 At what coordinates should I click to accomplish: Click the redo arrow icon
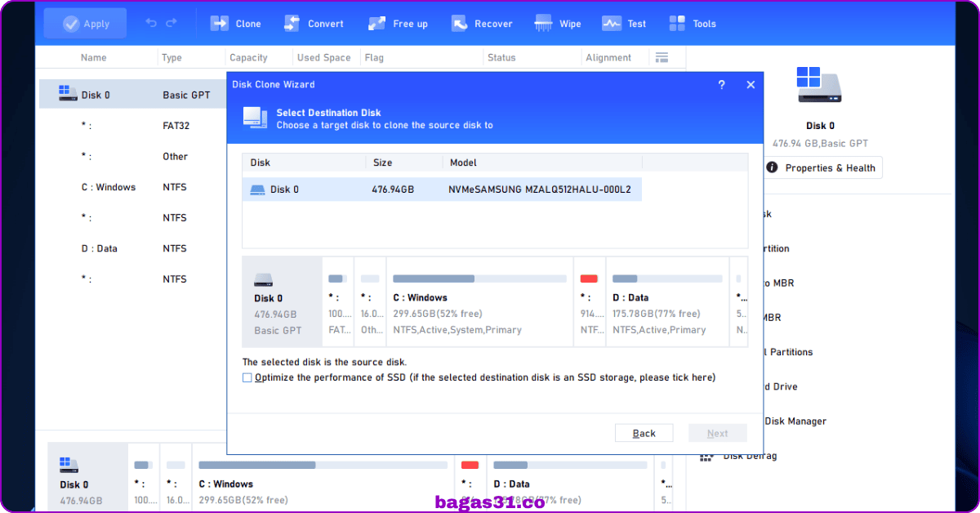(x=171, y=23)
